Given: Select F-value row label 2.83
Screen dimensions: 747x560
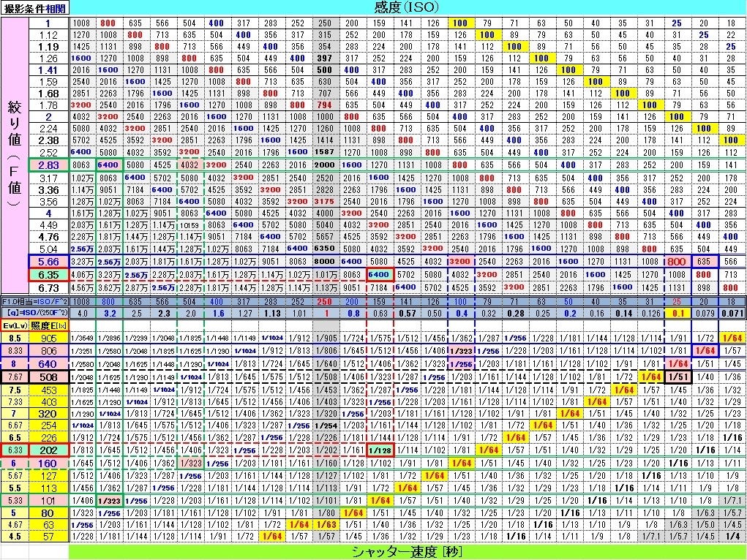Looking at the screenshot, I should click(48, 165).
